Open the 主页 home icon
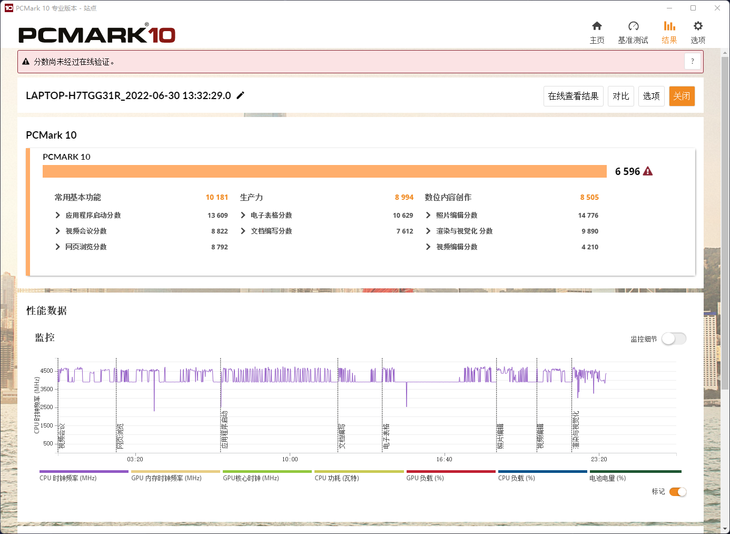This screenshot has height=534, width=730. [x=597, y=27]
